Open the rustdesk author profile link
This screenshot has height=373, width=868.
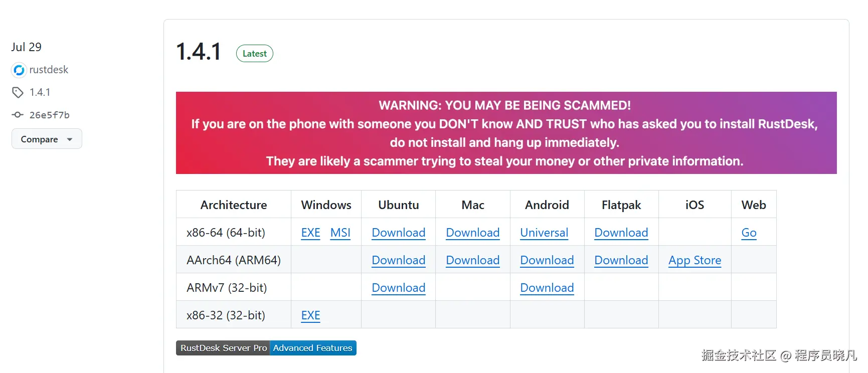[49, 70]
